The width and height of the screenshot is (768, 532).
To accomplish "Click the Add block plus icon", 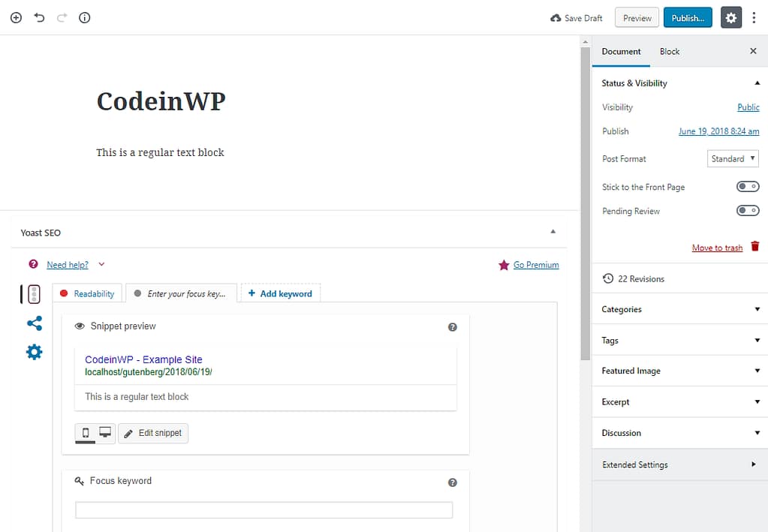I will pyautogui.click(x=16, y=17).
